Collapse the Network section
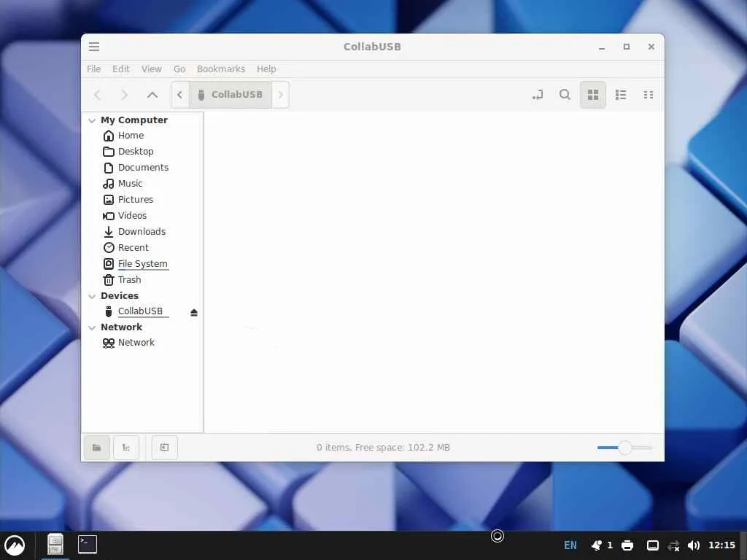The image size is (747, 560). [92, 327]
